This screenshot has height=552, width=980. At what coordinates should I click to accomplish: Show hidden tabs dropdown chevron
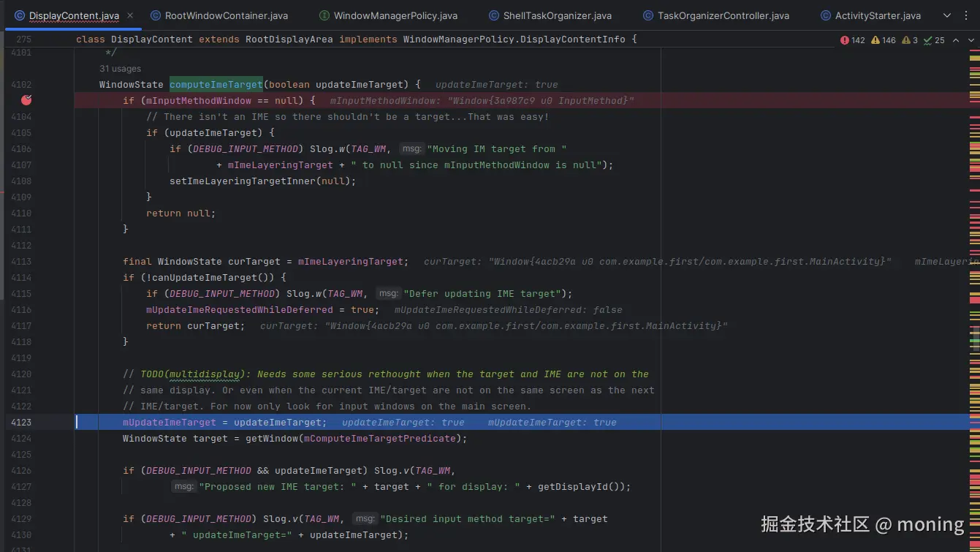(x=946, y=15)
